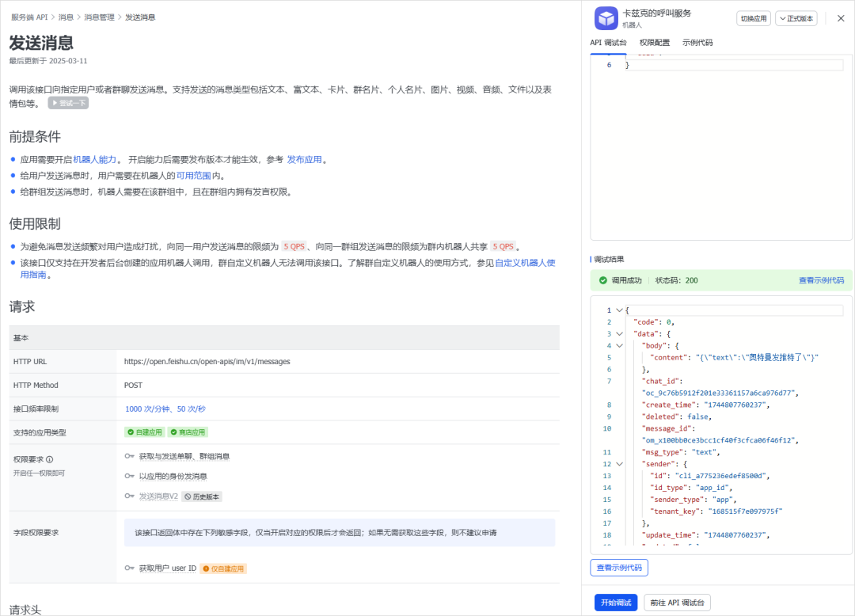Click 消息管理 in the breadcrumb

click(99, 17)
